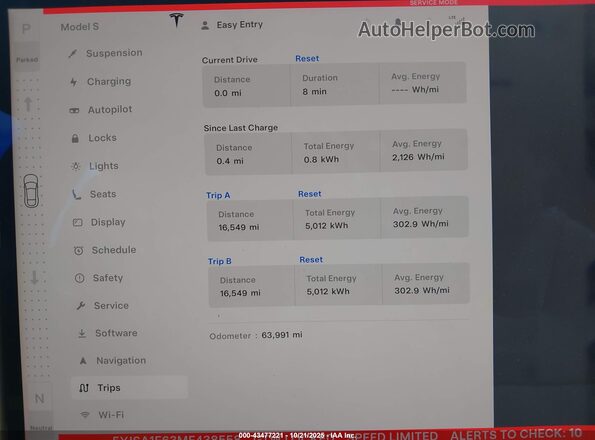Go to Lights settings
Screen dimensions: 595x440
click(x=95, y=166)
